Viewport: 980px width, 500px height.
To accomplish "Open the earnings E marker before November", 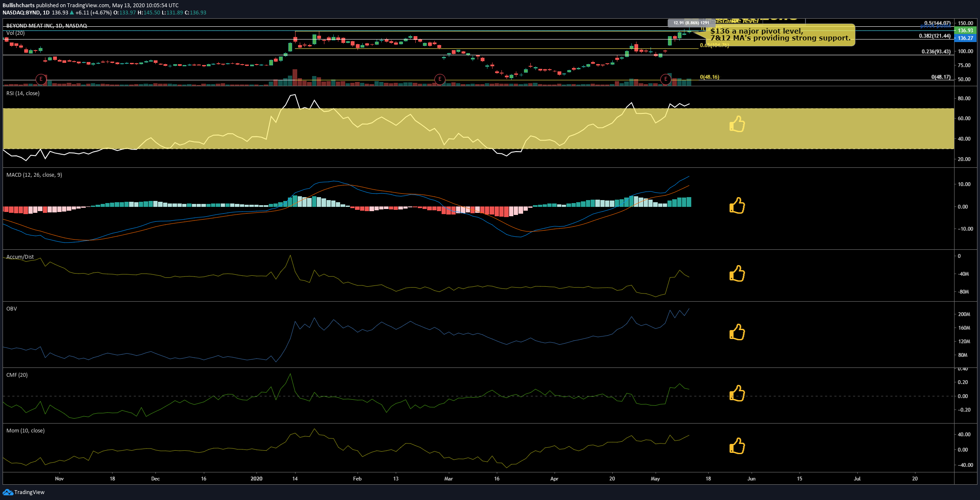I will pos(41,79).
